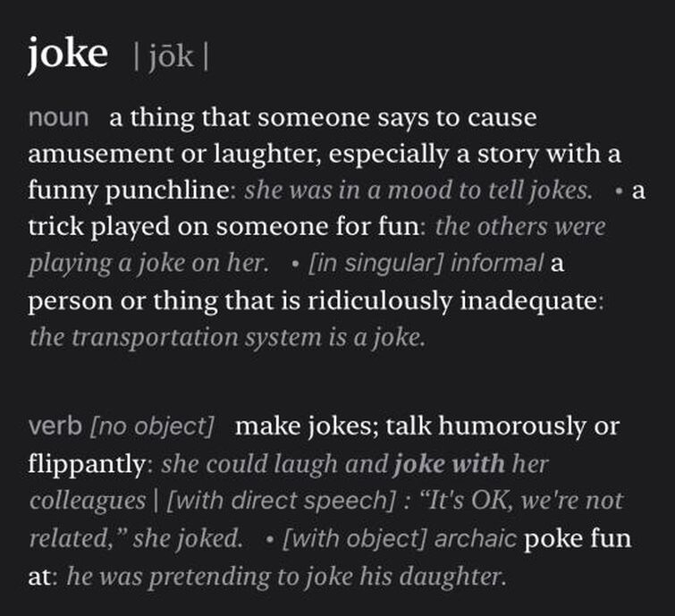675x616 pixels.
Task: Click the example 'the transportation system is a joke'
Action: (x=227, y=337)
